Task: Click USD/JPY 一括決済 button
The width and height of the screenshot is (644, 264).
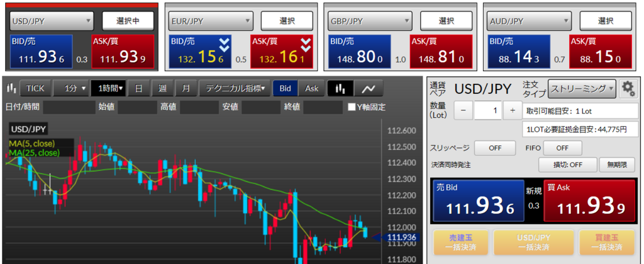Action: point(534,243)
